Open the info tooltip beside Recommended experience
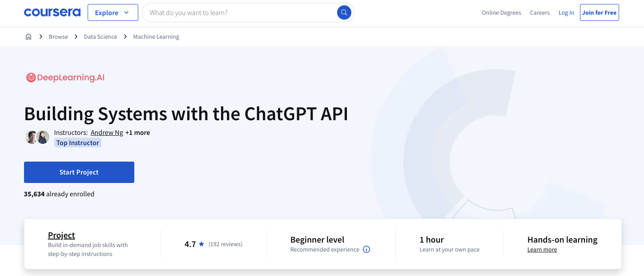 pos(366,249)
